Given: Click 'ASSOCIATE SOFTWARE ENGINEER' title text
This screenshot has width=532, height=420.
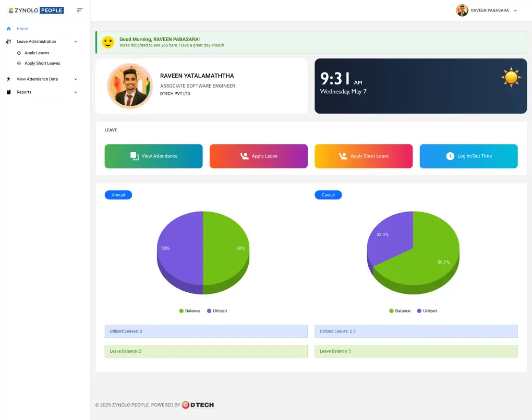Looking at the screenshot, I should point(198,86).
